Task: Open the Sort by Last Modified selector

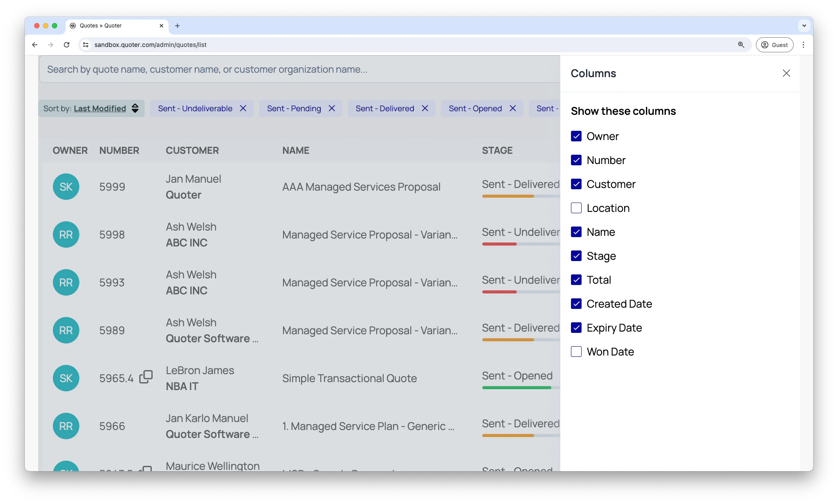Action: pos(100,108)
